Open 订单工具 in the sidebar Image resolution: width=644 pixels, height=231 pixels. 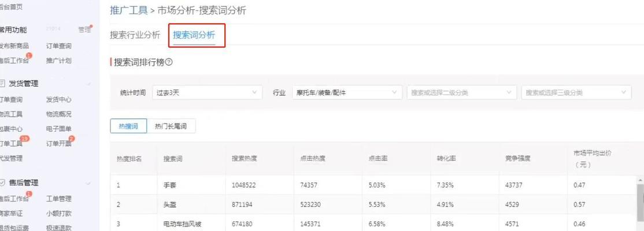(12, 144)
